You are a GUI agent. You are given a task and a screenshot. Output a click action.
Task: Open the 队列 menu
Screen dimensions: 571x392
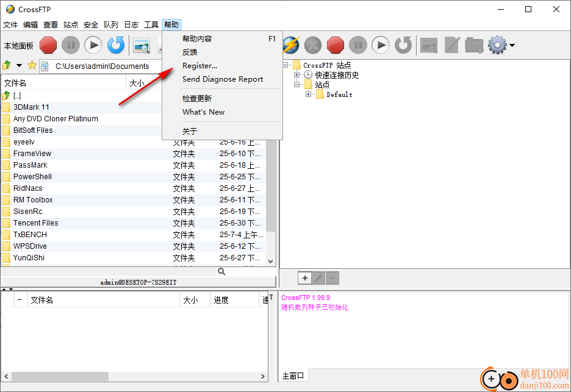pos(110,25)
